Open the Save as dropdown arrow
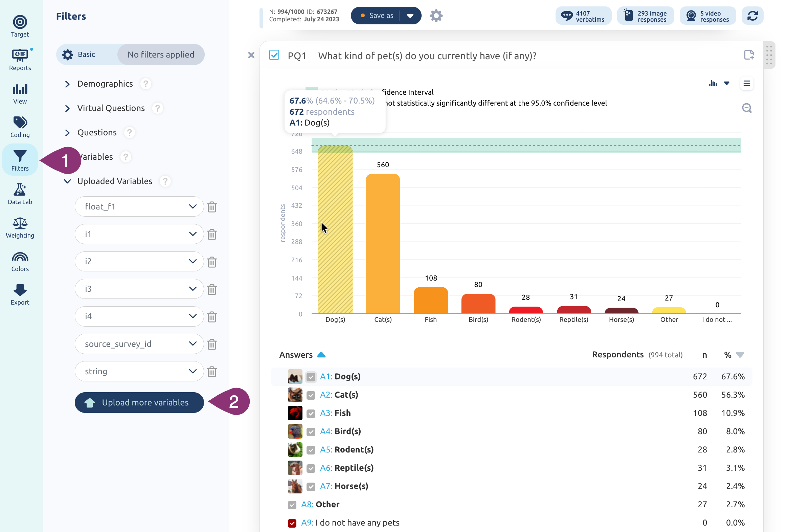The image size is (789, 532). point(410,16)
